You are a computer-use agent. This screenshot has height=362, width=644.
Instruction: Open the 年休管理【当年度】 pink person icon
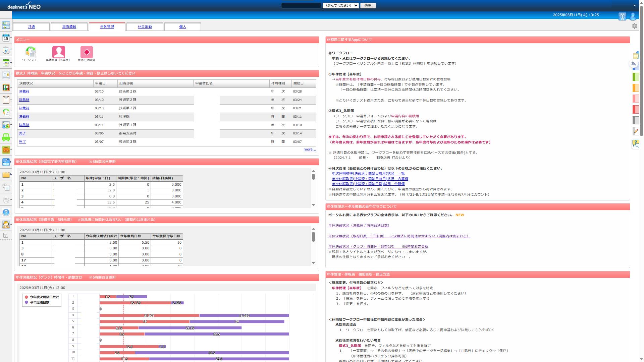[58, 52]
